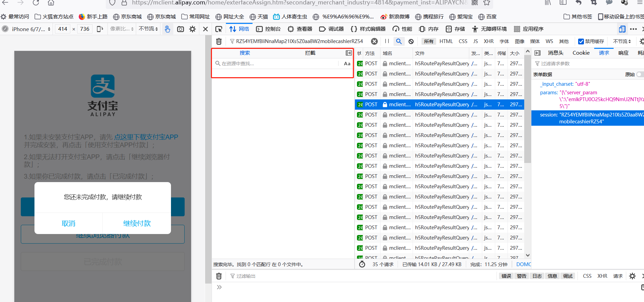Click the 在资源中查找 search input
The height and width of the screenshot is (302, 644).
pos(277,64)
